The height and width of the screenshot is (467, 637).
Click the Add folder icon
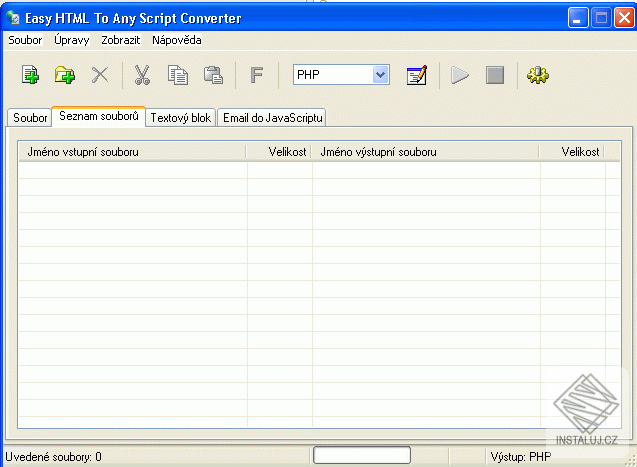point(65,75)
